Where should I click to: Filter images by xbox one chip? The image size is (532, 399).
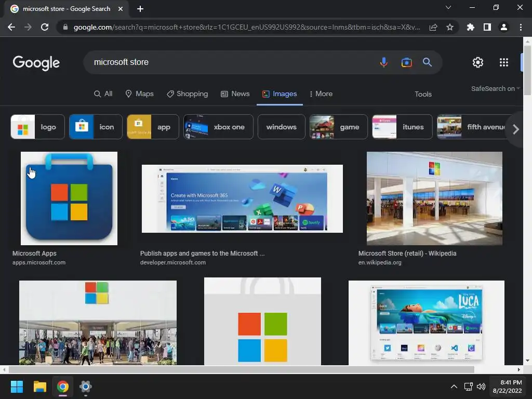218,127
